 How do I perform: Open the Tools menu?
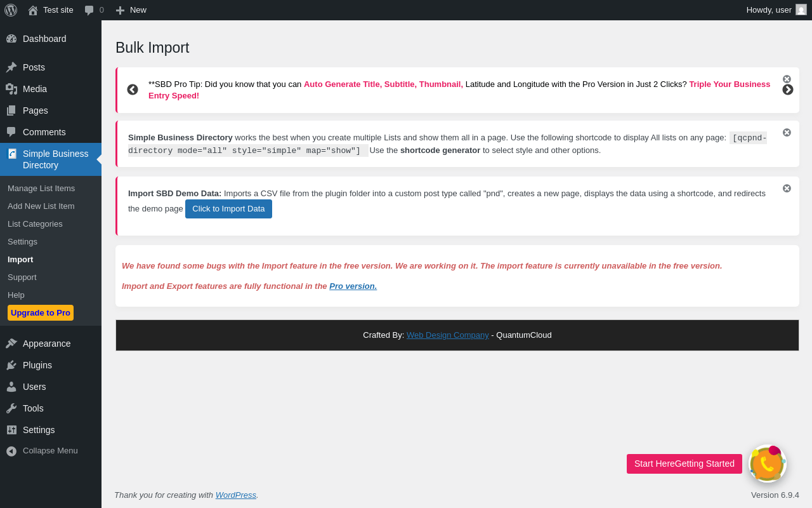pyautogui.click(x=51, y=408)
